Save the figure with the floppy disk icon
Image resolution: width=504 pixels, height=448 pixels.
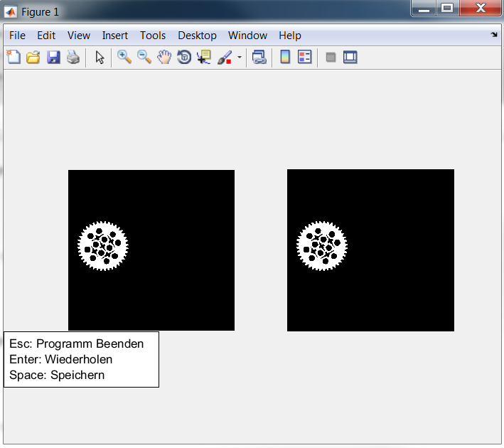(53, 58)
